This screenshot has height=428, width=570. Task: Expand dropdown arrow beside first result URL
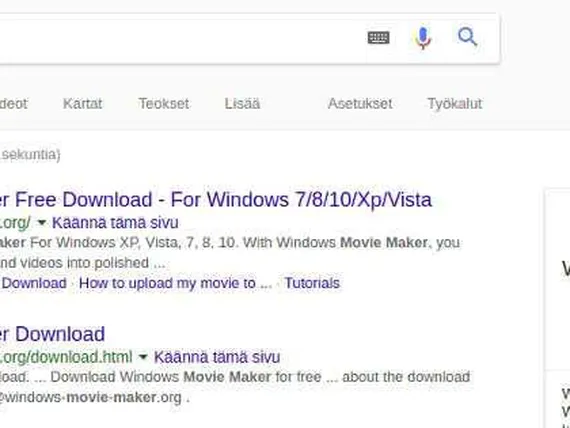(x=41, y=222)
